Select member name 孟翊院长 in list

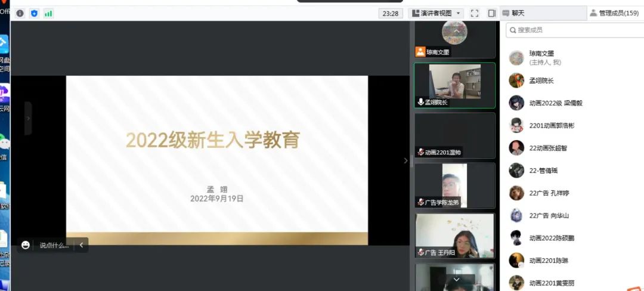pyautogui.click(x=541, y=81)
